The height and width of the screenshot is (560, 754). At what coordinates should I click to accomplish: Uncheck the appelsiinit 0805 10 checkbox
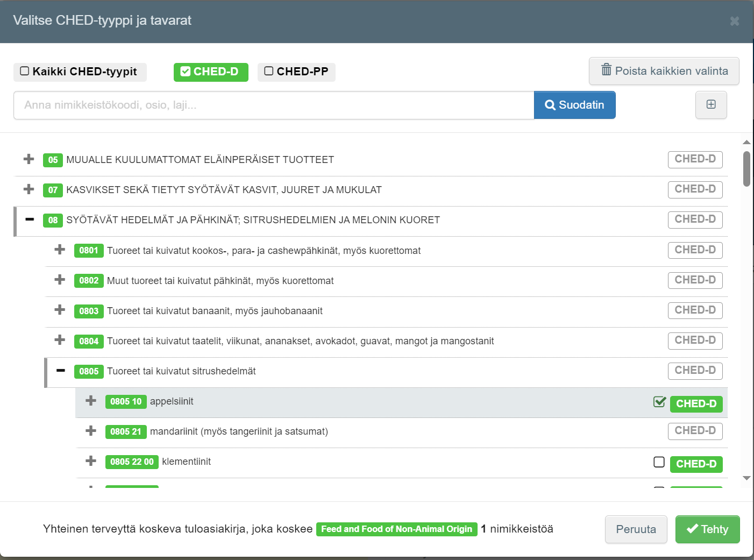[x=659, y=402]
